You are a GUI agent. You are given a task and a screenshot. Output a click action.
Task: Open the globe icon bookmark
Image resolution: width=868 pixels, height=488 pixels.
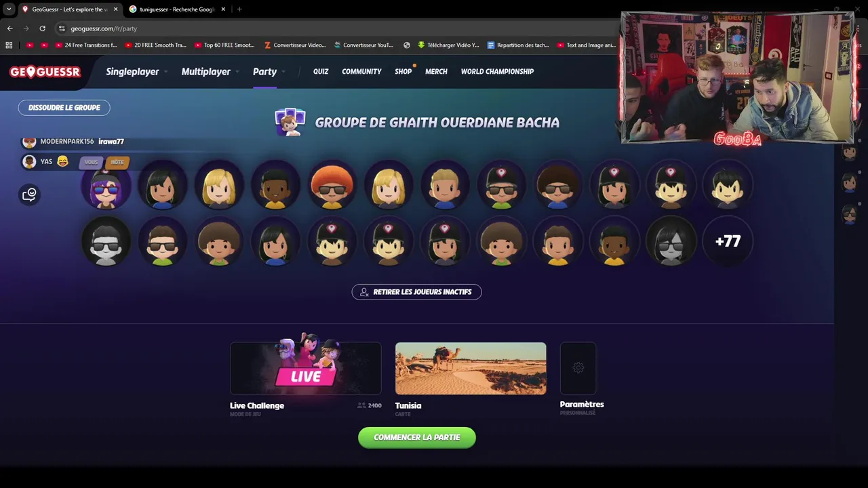coord(407,45)
